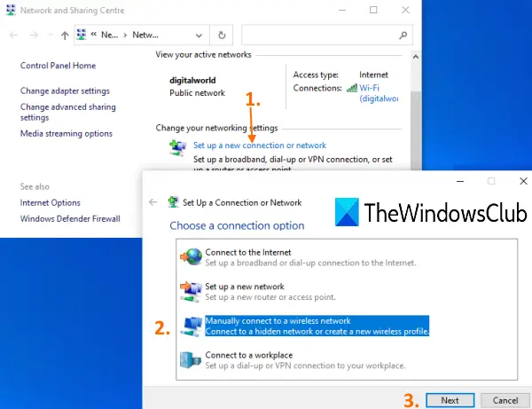Click the network icon in address bar
This screenshot has height=409, width=532.
pyautogui.click(x=82, y=35)
